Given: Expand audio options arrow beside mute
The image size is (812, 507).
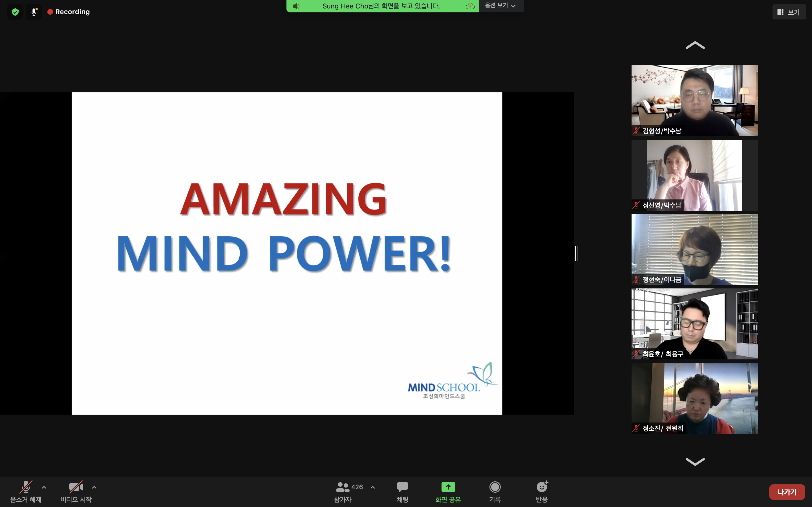Looking at the screenshot, I should (44, 487).
